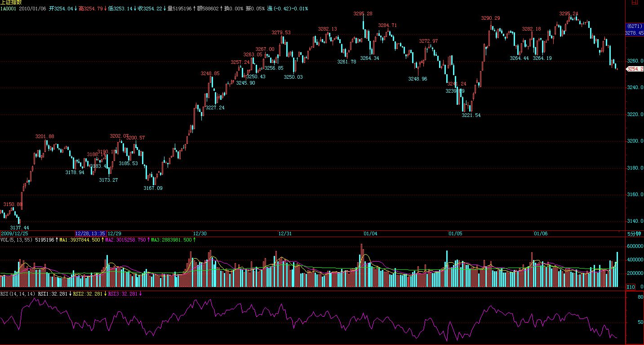This screenshot has height=345, width=644.
Task: Click the 3248.85 high price label
Action: coord(210,73)
